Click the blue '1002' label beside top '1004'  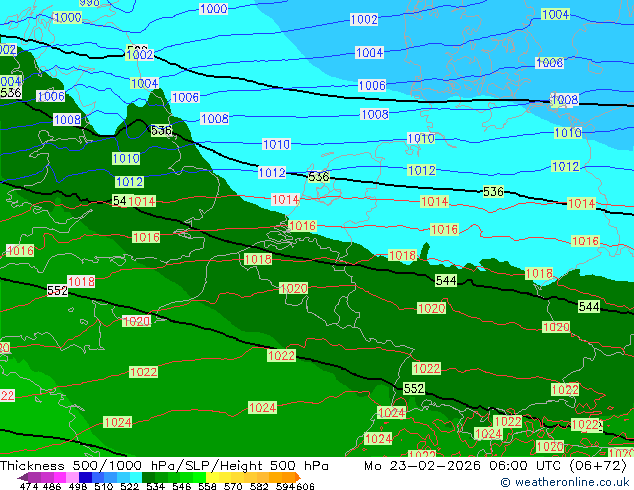coord(364,19)
